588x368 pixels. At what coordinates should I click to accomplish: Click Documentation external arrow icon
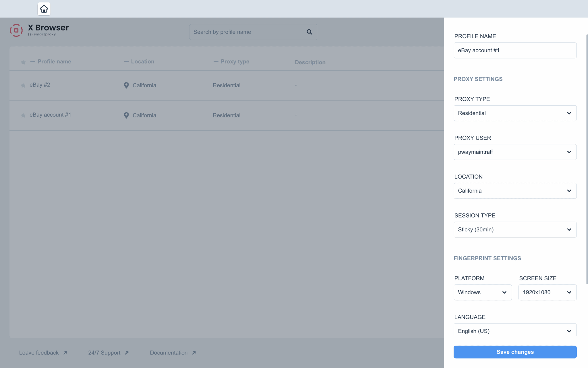[x=194, y=353]
